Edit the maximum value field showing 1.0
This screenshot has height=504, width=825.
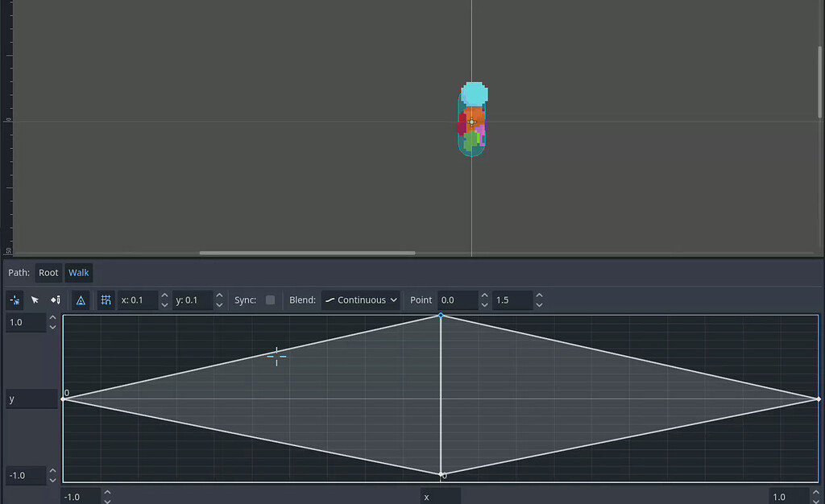pos(24,322)
